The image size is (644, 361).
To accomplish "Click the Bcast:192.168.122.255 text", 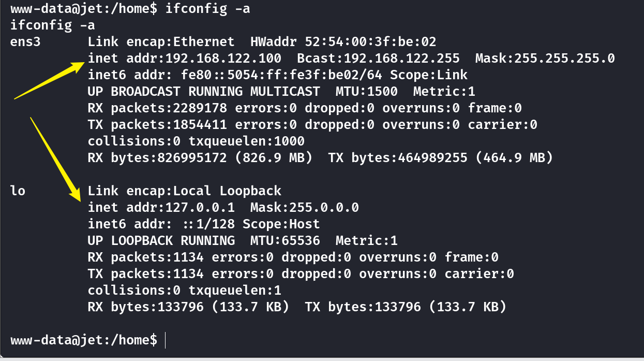I will 379,58.
